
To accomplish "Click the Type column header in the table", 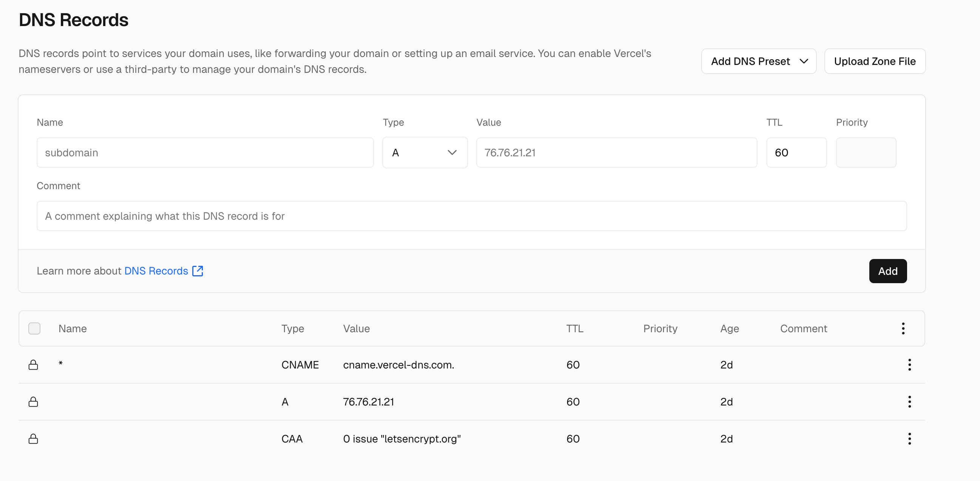I will pos(292,328).
